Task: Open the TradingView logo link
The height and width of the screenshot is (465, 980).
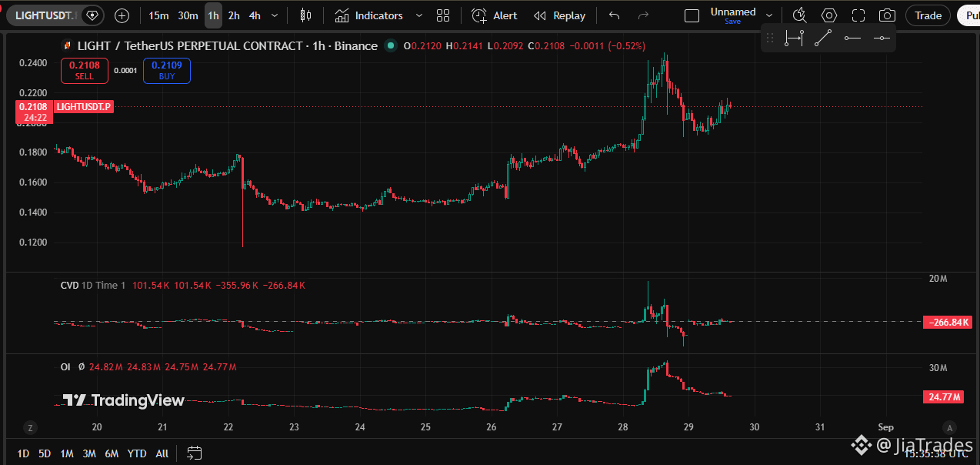Action: 123,400
